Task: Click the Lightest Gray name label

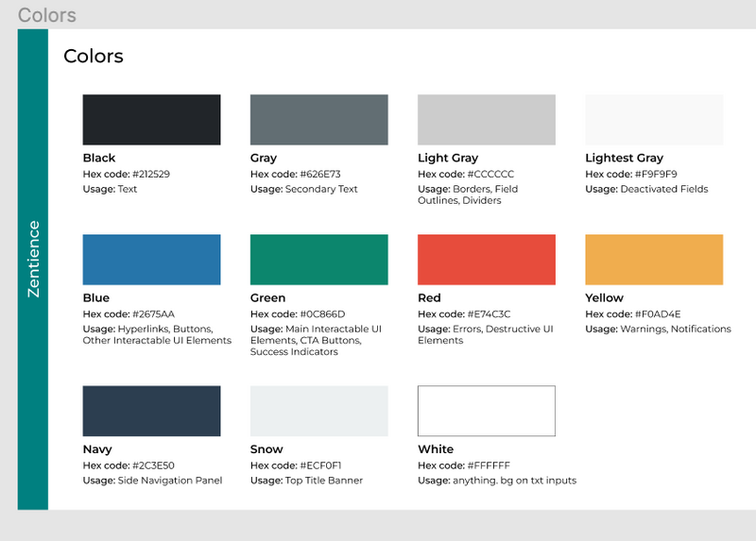Action: (x=625, y=158)
